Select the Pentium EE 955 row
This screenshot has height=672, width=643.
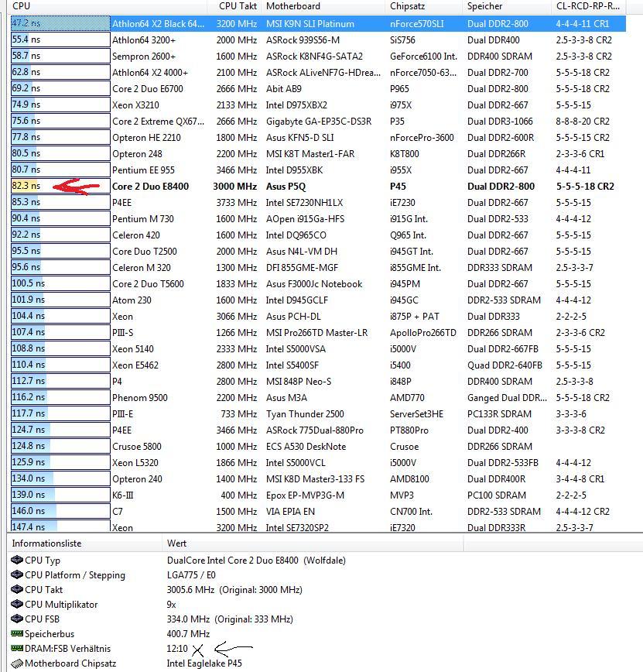318,170
